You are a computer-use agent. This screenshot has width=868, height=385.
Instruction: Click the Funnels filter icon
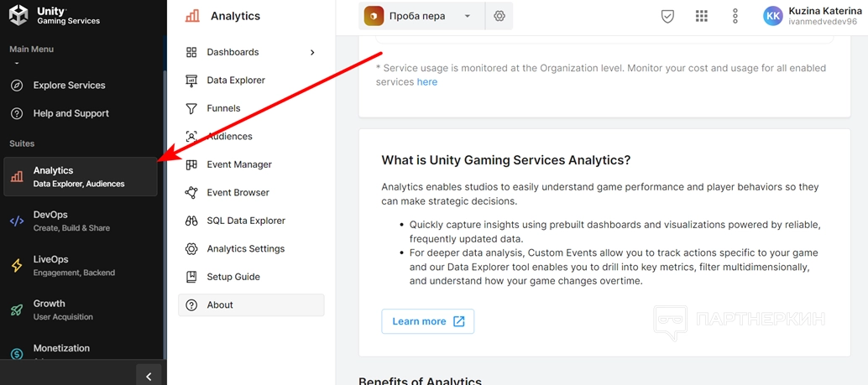coord(191,108)
